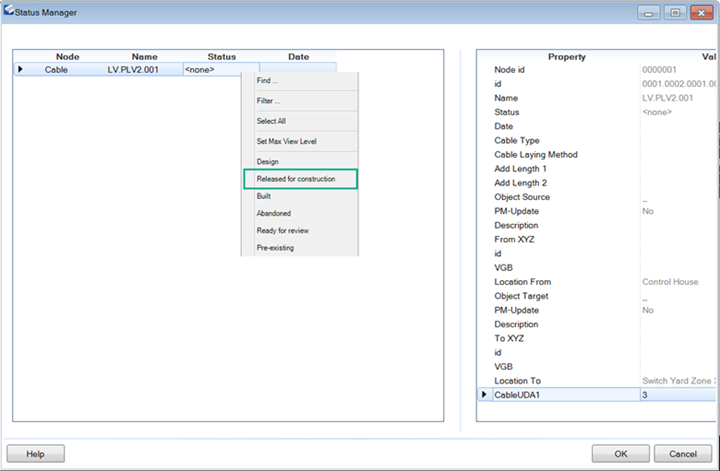Choose Set Max View Level option
720x471 pixels.
coord(286,141)
